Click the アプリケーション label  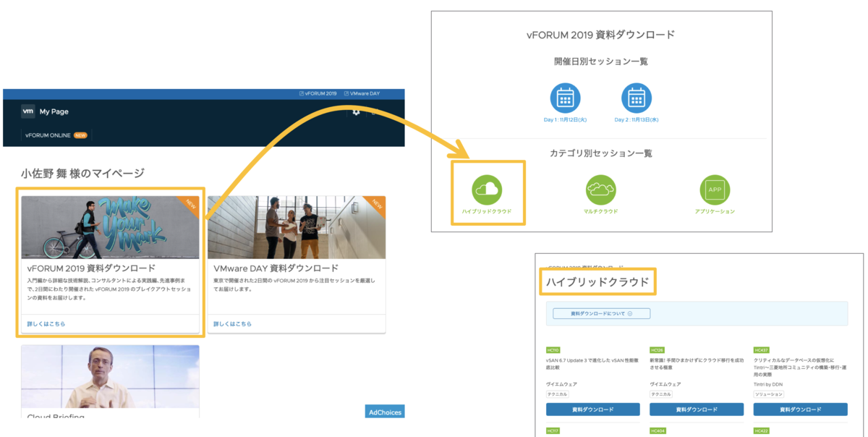715,211
